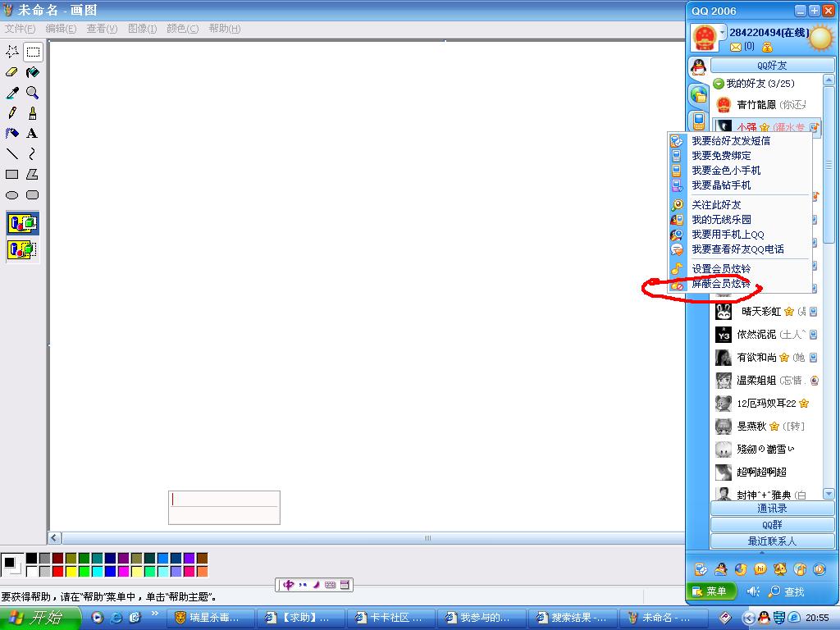Choose the Rounded rectangle tool
840x630 pixels.
[x=33, y=195]
